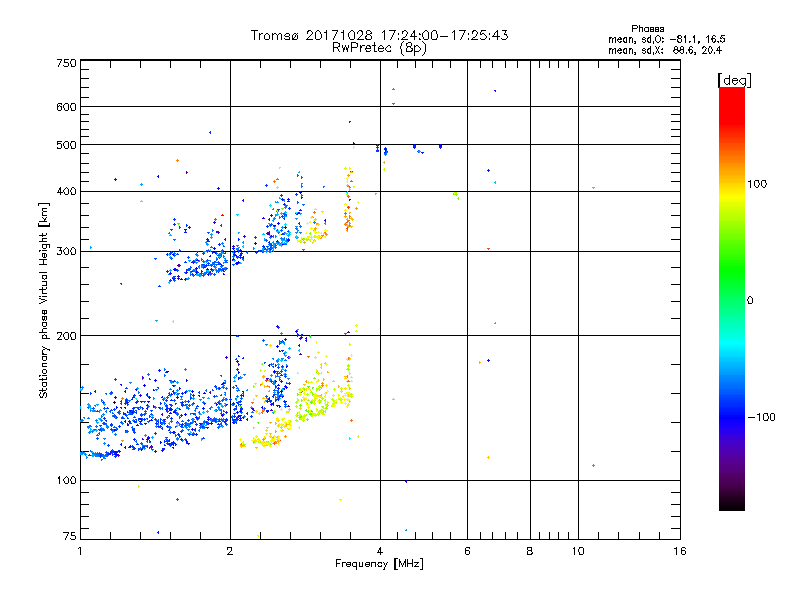
Task: Click y-axis tick label '75'
Action: [70, 536]
